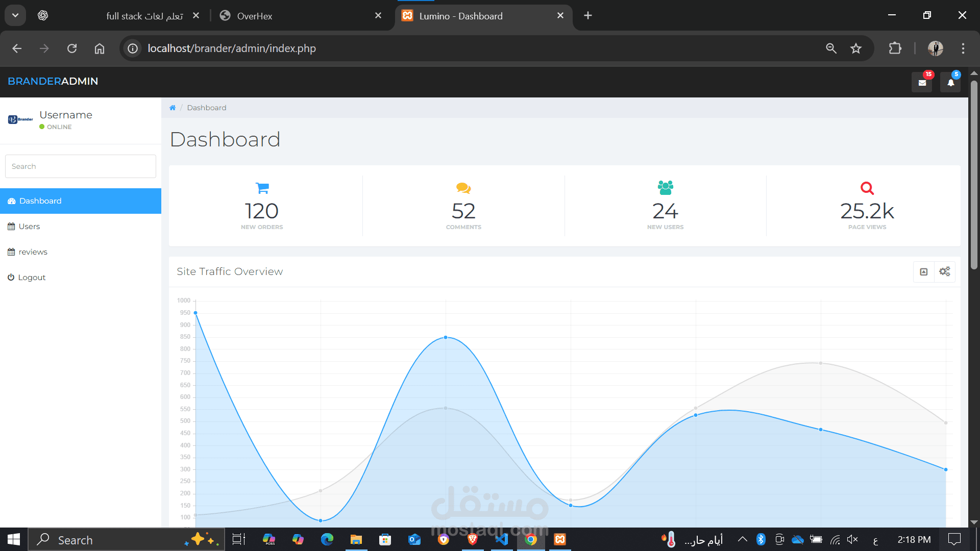Open the notifications bell icon
980x551 pixels.
pos(950,83)
